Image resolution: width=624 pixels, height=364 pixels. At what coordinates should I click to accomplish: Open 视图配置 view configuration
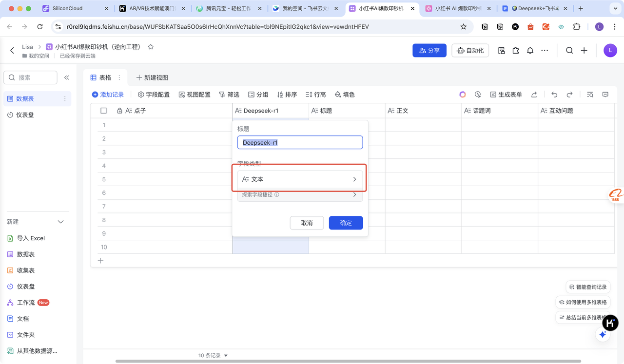tap(195, 95)
